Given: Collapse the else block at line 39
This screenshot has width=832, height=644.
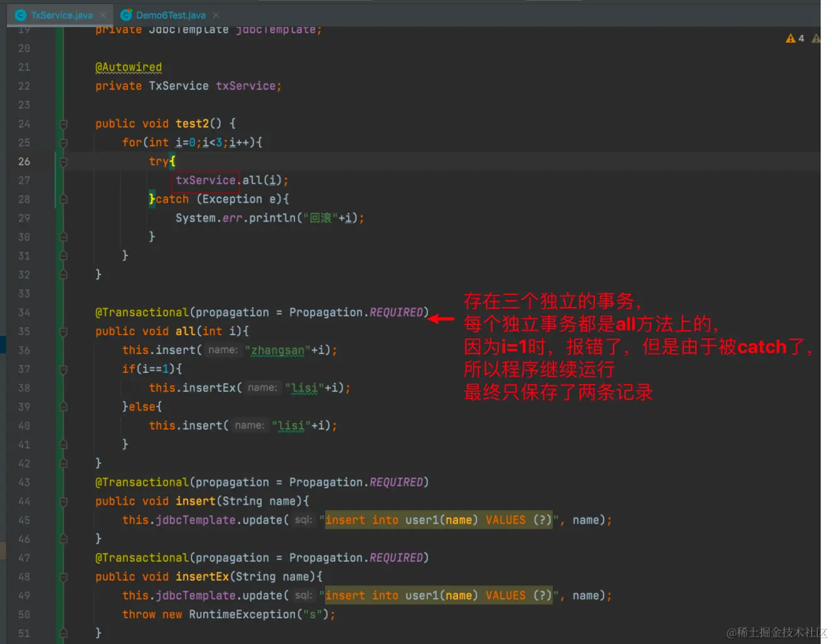Looking at the screenshot, I should pos(63,407).
